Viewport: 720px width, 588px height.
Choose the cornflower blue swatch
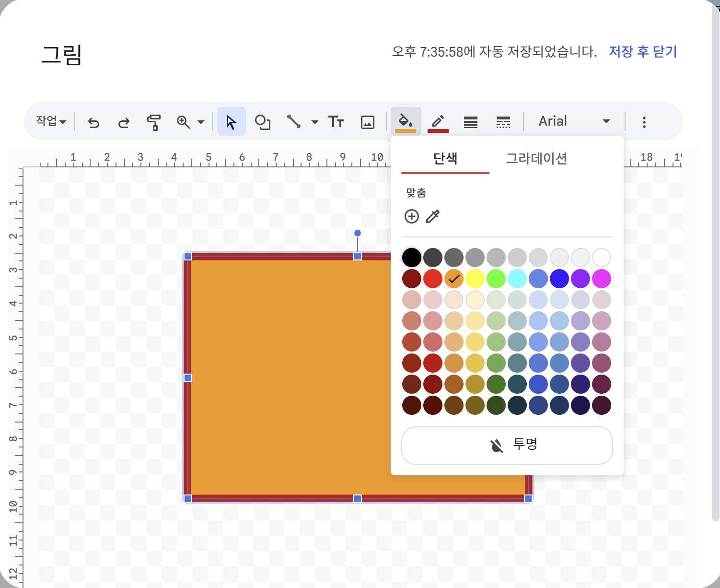click(538, 279)
